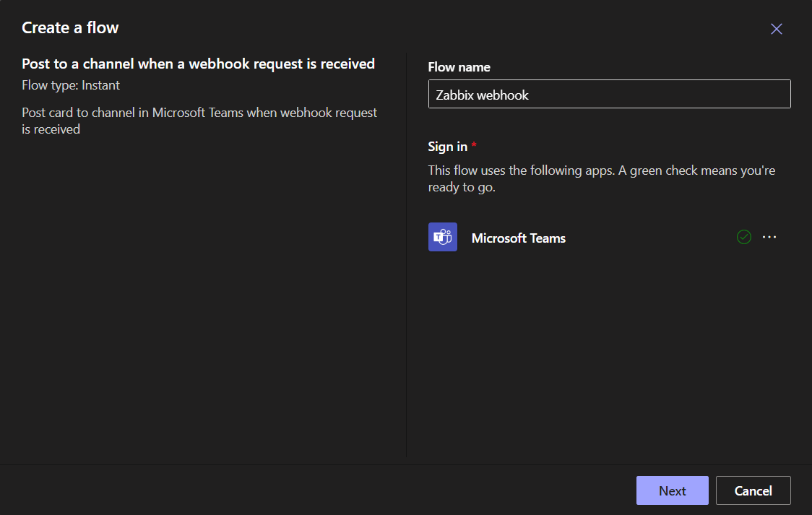The image size is (812, 515).
Task: Click the Flow type: Instant text
Action: click(x=71, y=85)
